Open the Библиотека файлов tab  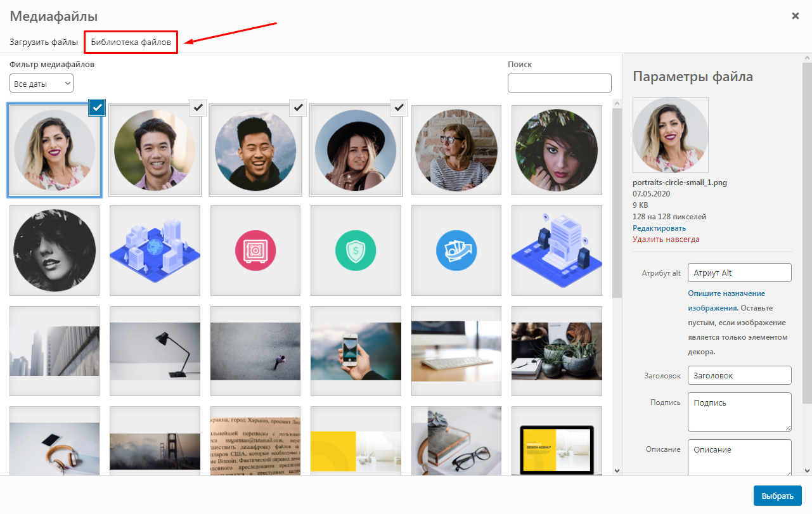point(131,42)
